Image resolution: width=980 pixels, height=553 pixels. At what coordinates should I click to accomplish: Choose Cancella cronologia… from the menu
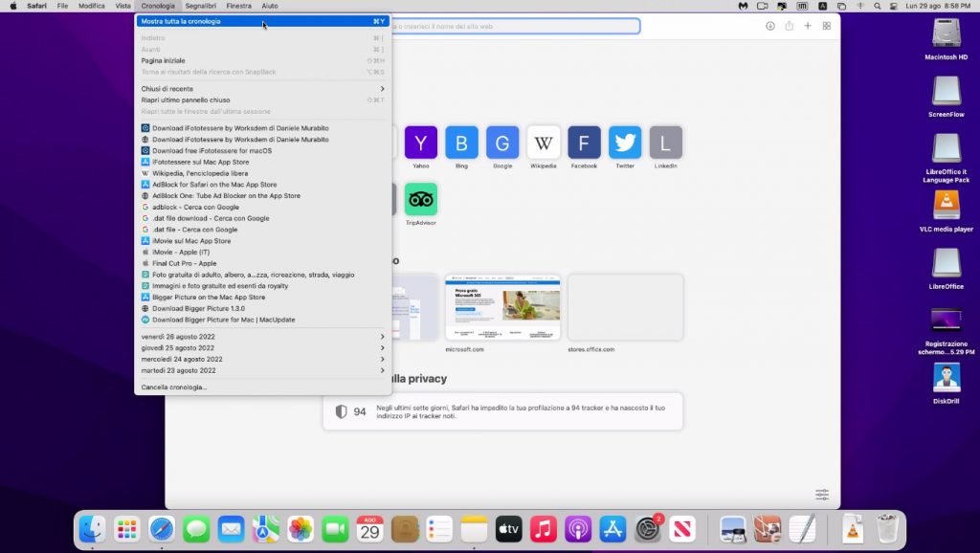pyautogui.click(x=174, y=387)
